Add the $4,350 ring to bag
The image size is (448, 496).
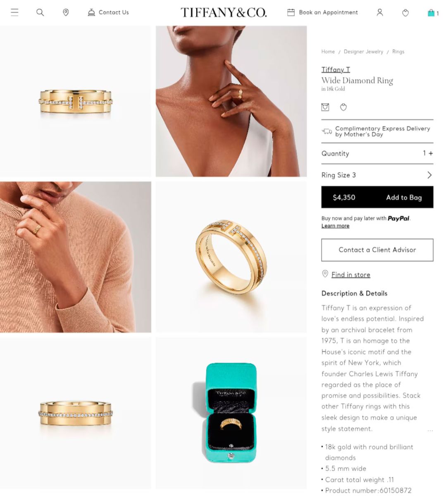click(x=377, y=197)
